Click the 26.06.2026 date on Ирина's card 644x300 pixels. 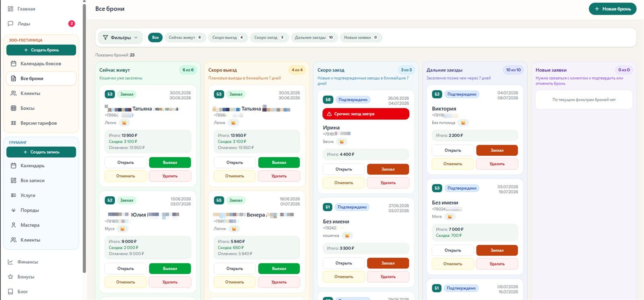398,98
